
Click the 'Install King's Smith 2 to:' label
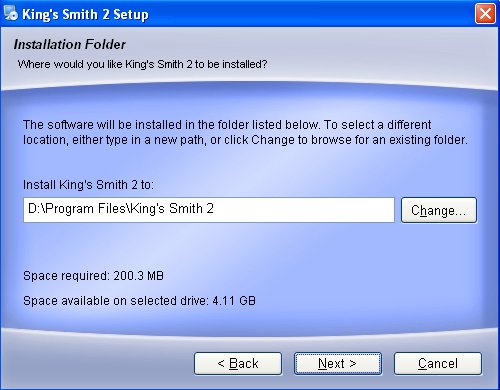tap(88, 184)
